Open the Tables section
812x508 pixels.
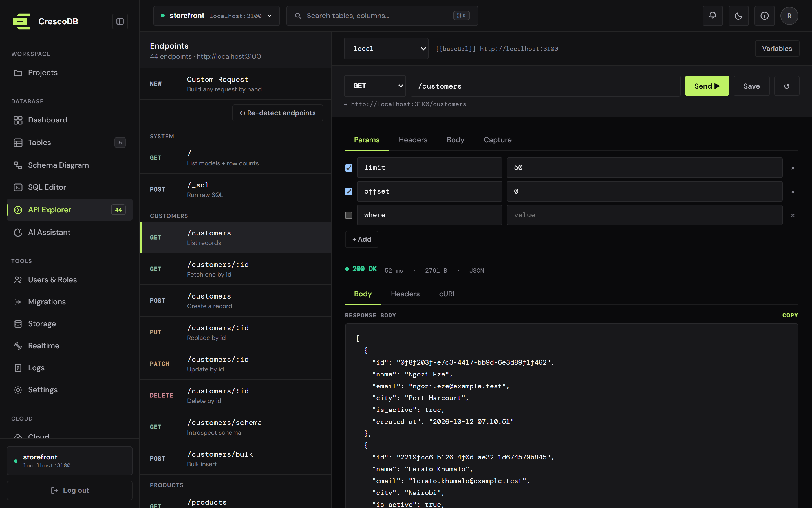[x=69, y=143]
